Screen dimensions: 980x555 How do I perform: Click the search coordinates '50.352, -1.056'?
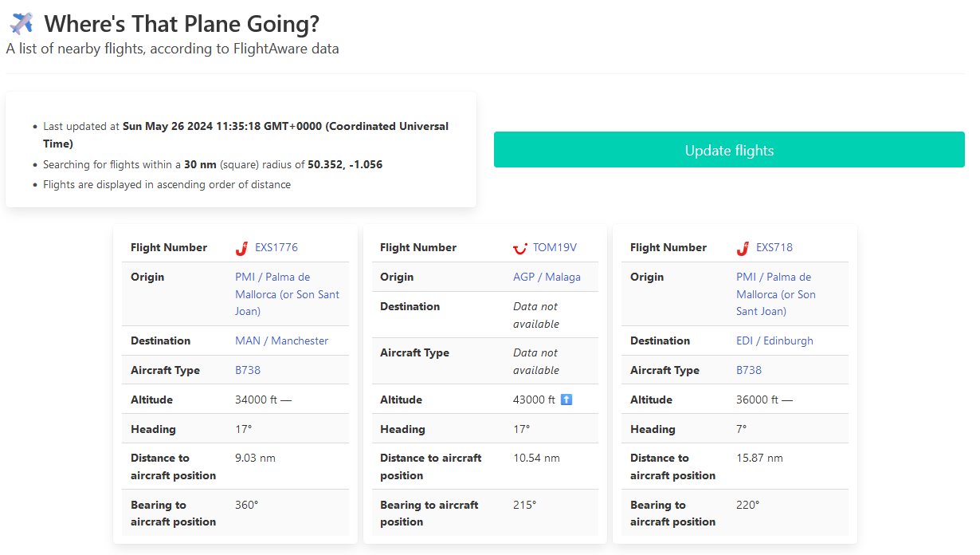345,164
